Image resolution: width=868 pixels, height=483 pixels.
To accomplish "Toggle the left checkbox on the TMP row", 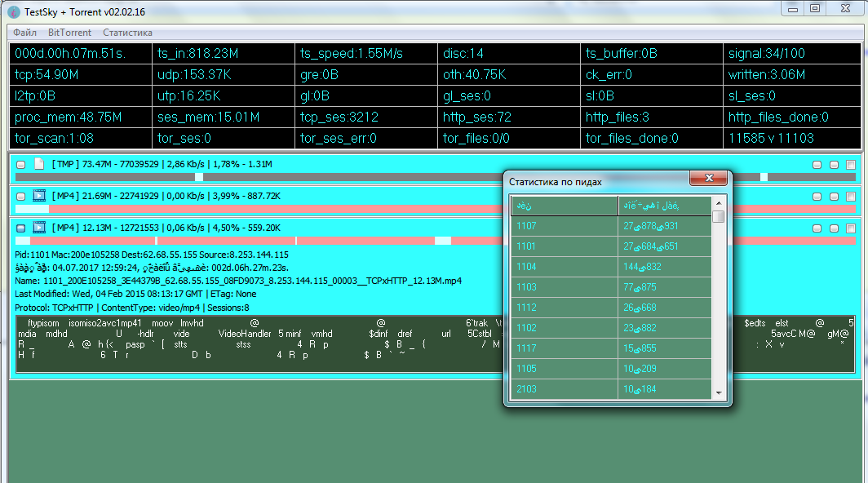I will (21, 165).
